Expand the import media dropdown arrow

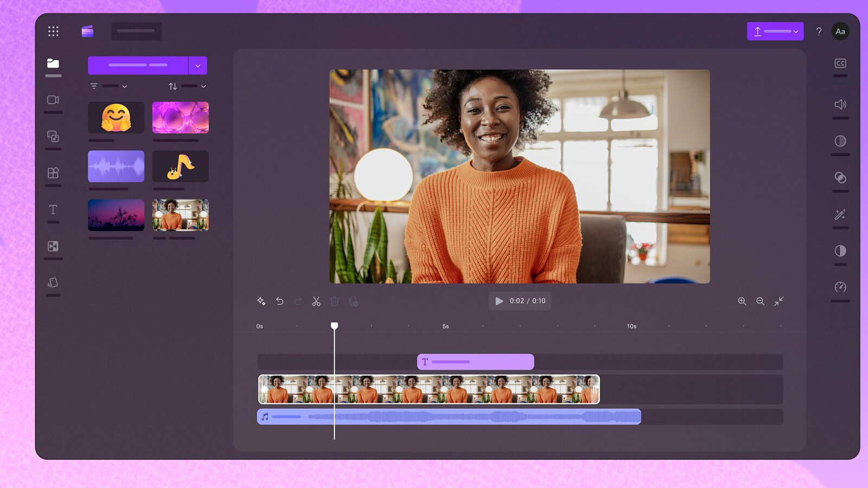pos(198,66)
